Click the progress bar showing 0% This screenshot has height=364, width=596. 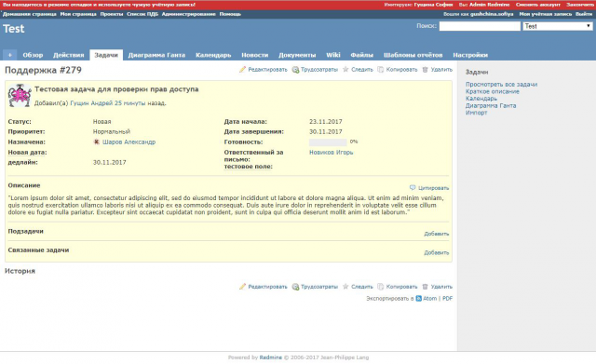(x=328, y=142)
